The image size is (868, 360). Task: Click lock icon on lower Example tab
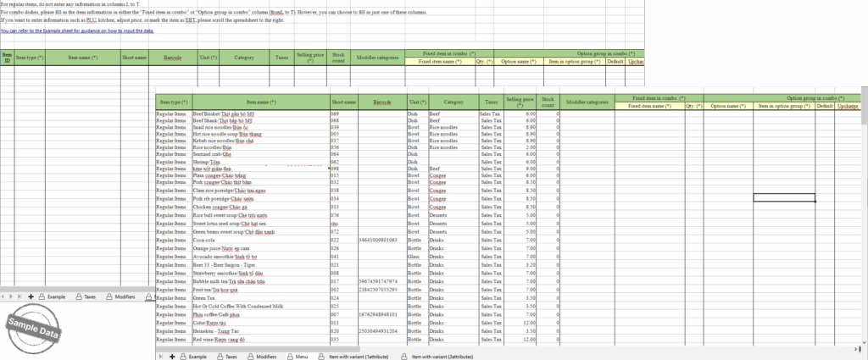183,357
